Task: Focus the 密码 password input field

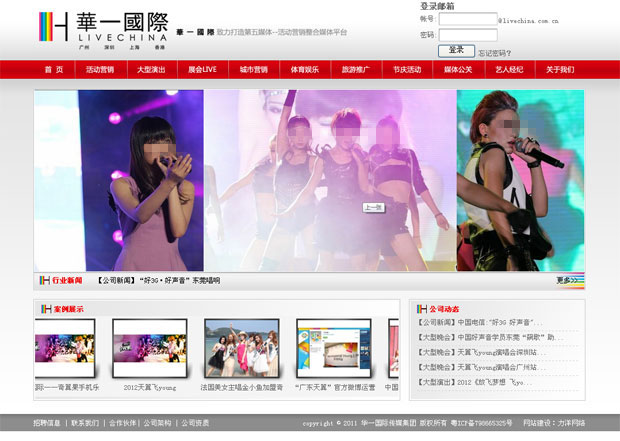Action: [x=467, y=35]
